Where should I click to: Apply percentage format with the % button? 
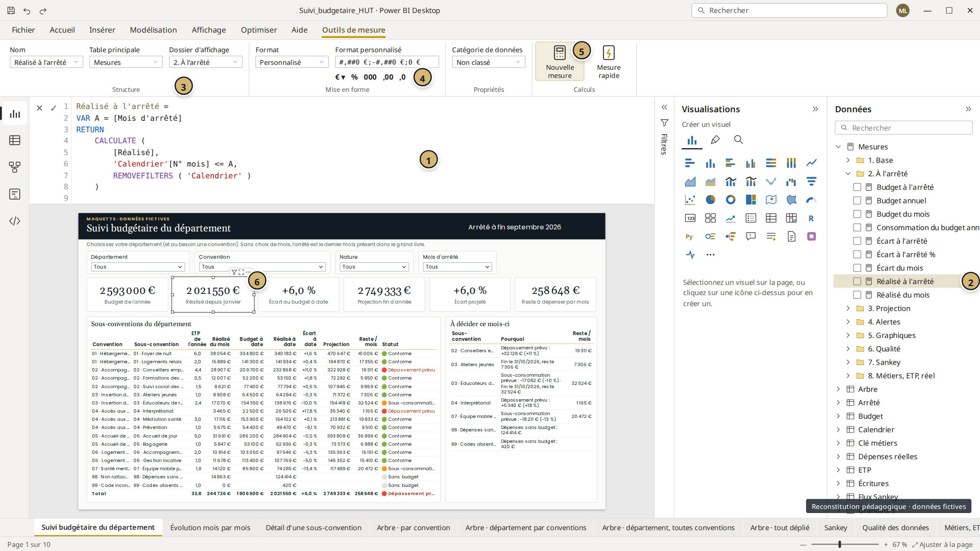tap(354, 77)
